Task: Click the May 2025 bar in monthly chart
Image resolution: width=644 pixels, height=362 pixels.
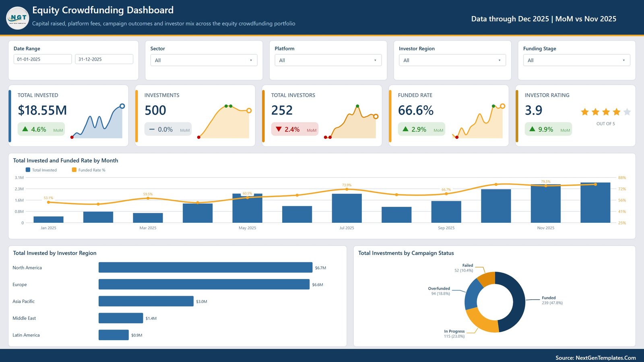Action: [247, 208]
